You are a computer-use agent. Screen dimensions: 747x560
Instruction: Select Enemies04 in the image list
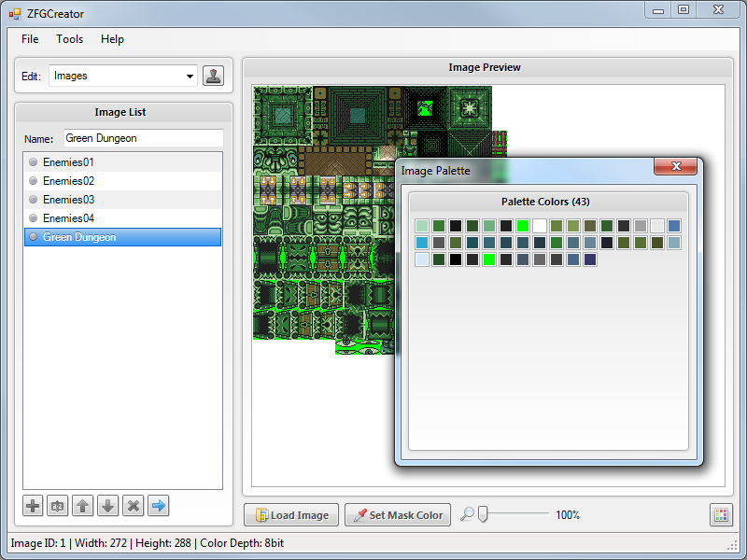click(x=123, y=218)
